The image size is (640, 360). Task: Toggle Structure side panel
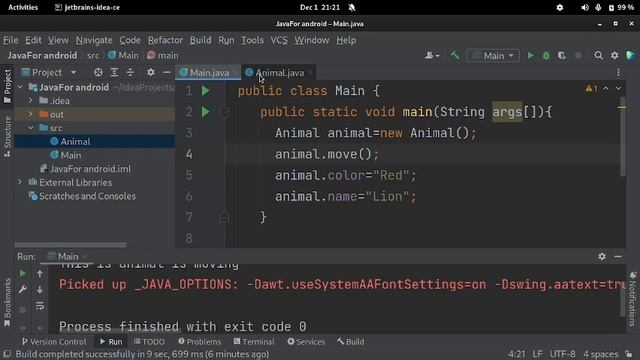[x=7, y=137]
